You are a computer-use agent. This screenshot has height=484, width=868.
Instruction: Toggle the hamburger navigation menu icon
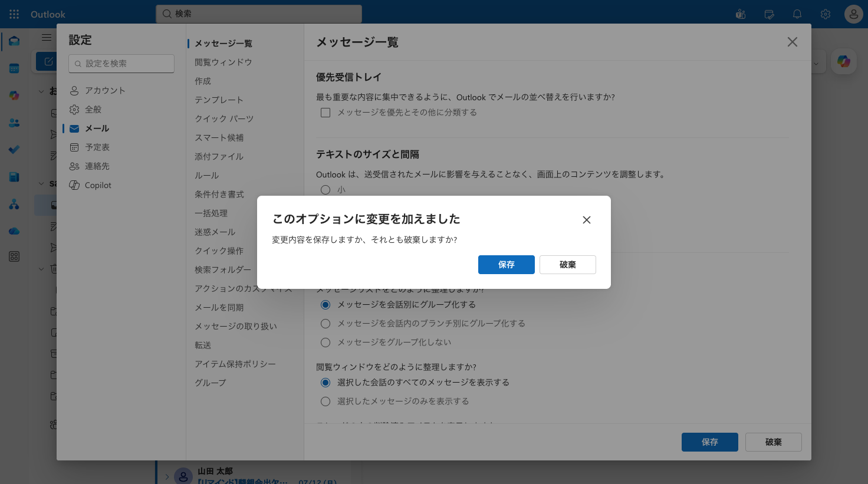pyautogui.click(x=47, y=37)
